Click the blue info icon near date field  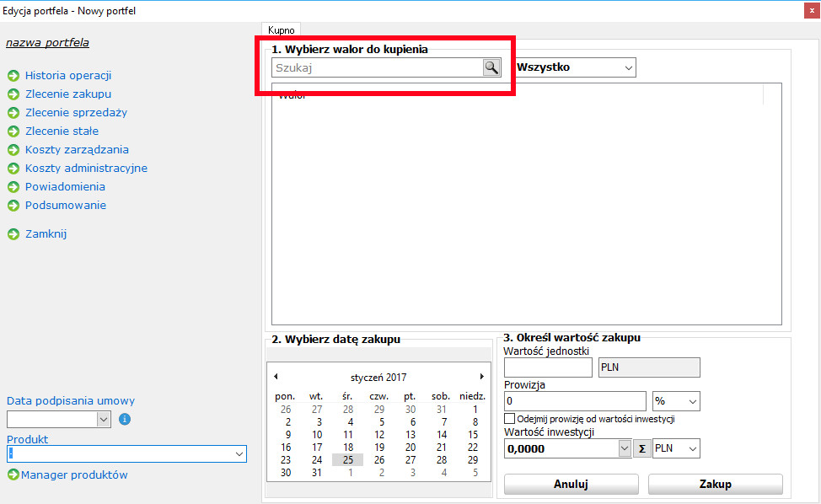click(x=125, y=419)
